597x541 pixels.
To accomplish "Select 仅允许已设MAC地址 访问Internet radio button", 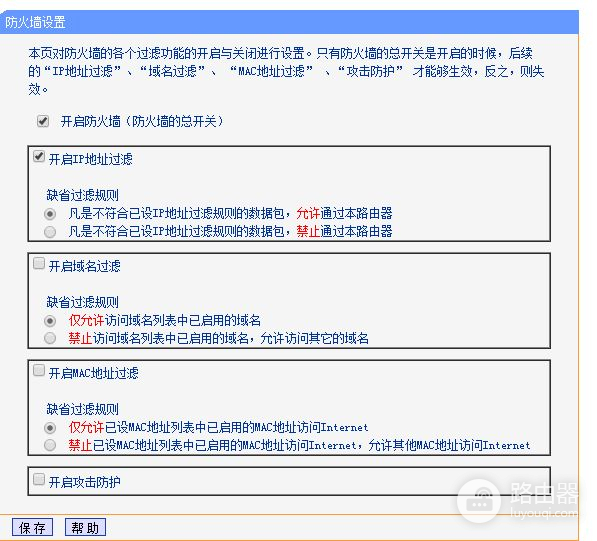I will click(50, 428).
